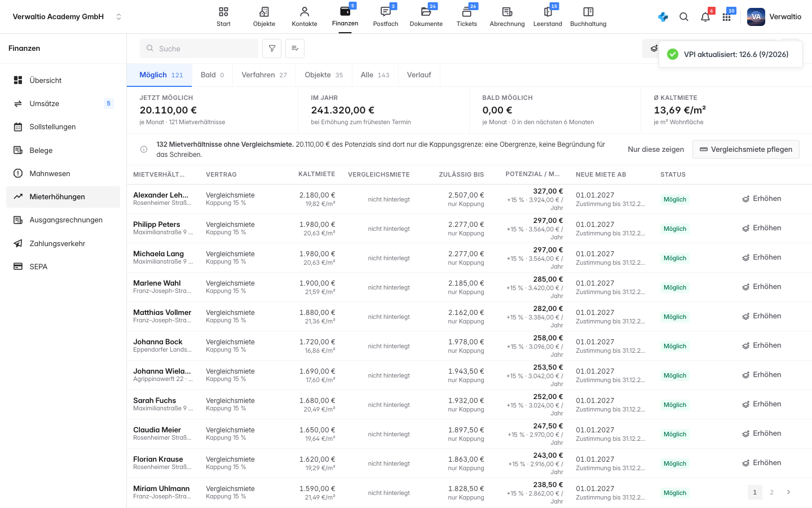Image resolution: width=812 pixels, height=508 pixels.
Task: Switch to the Verfahren tab
Action: coord(264,75)
